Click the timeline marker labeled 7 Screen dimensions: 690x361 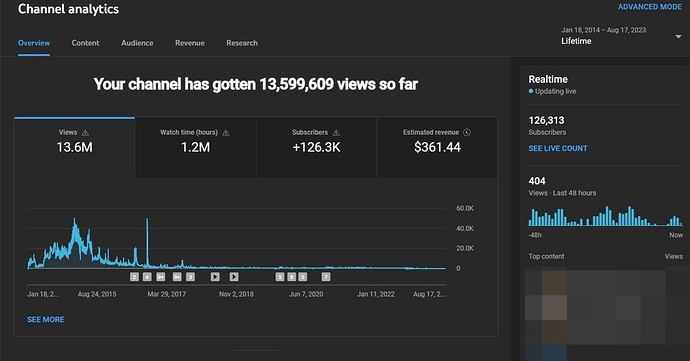coord(326,277)
